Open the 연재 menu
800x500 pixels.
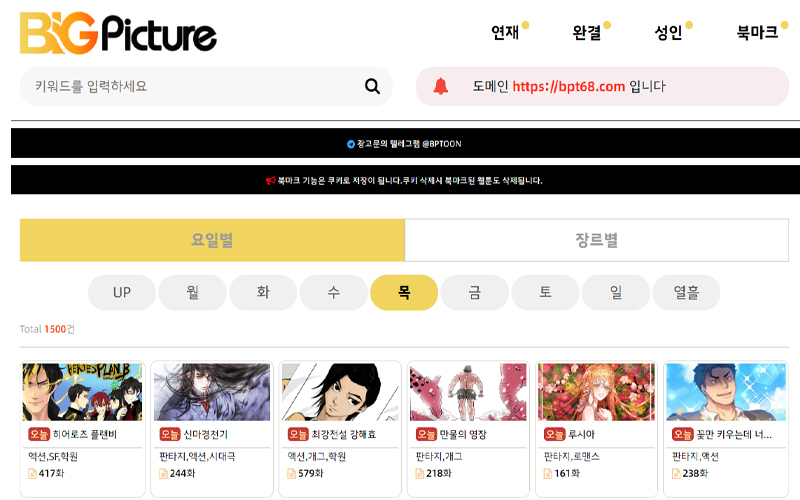point(505,33)
